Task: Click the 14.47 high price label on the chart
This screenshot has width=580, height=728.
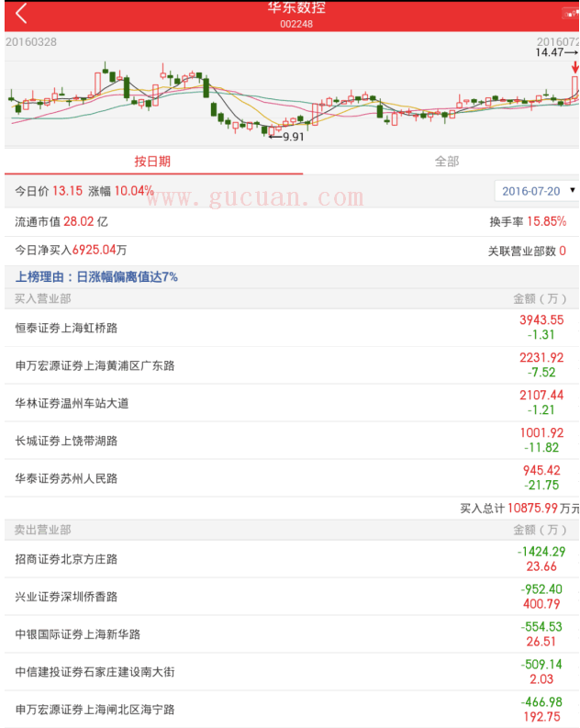Action: 550,52
